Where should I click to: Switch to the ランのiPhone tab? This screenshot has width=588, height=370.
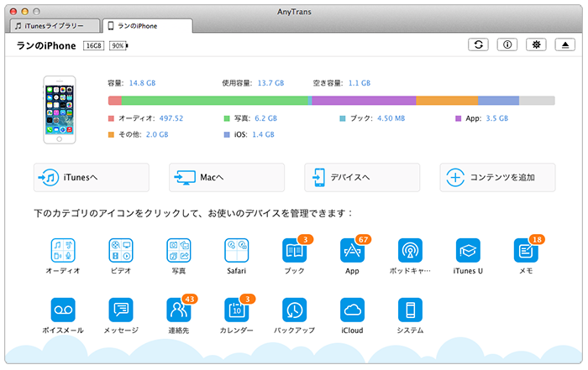[x=147, y=26]
